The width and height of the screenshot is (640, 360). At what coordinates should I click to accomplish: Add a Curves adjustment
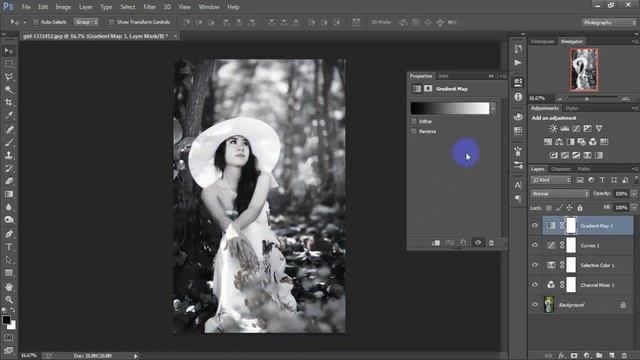(x=576, y=129)
